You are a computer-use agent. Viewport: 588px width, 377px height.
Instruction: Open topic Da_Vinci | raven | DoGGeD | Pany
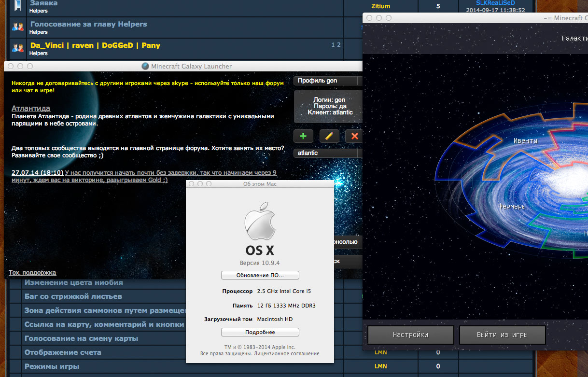(95, 45)
